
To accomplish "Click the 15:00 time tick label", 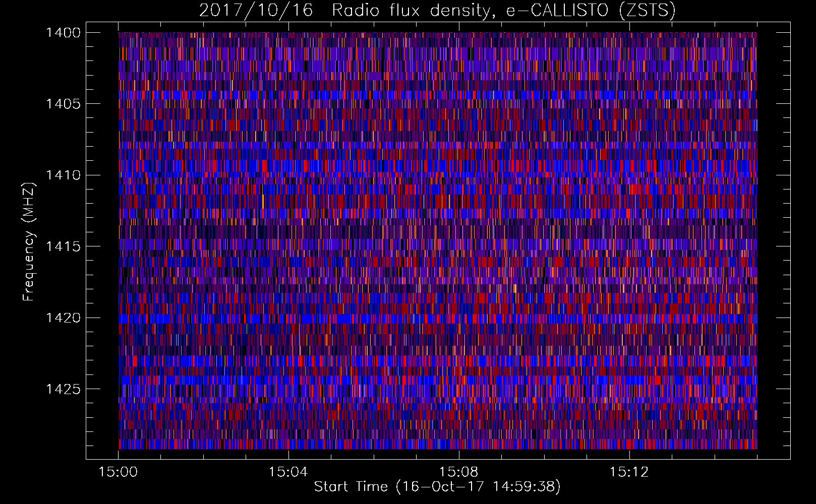I will click(x=118, y=472).
